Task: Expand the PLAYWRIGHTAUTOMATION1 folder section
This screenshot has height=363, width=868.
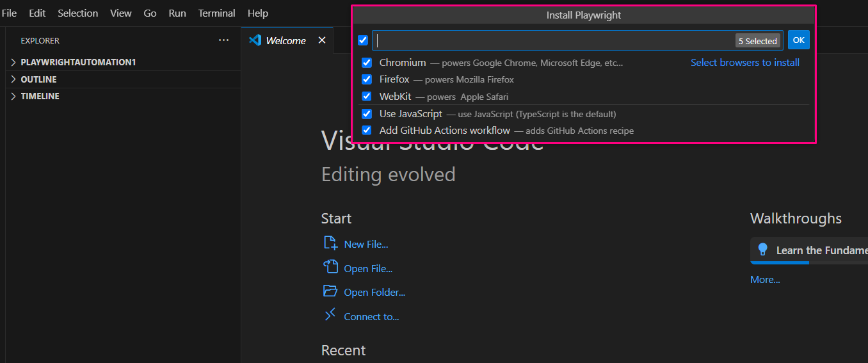Action: pyautogui.click(x=123, y=62)
